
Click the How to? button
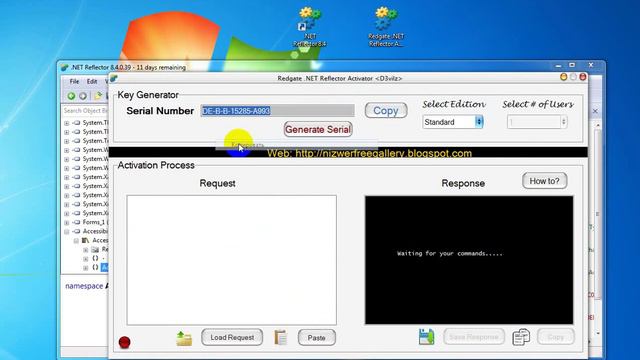[x=544, y=181]
